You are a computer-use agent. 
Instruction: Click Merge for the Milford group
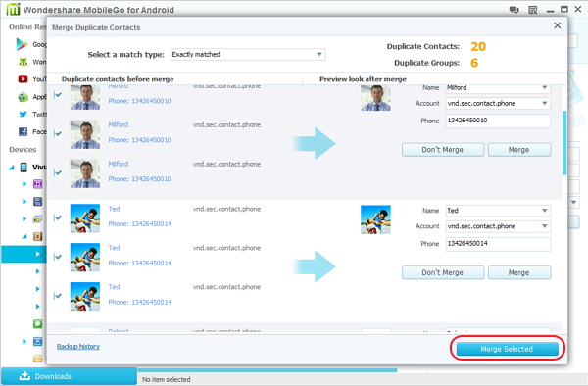pyautogui.click(x=519, y=150)
